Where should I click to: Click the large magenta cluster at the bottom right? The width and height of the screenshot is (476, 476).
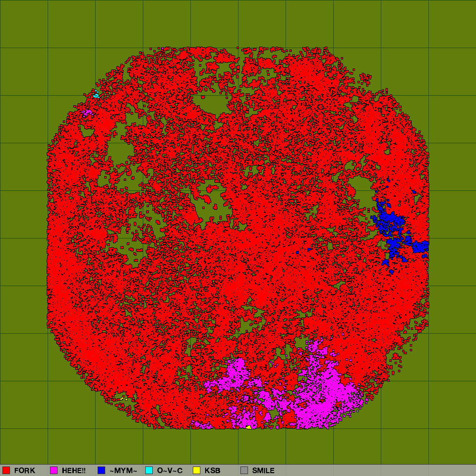click(324, 395)
